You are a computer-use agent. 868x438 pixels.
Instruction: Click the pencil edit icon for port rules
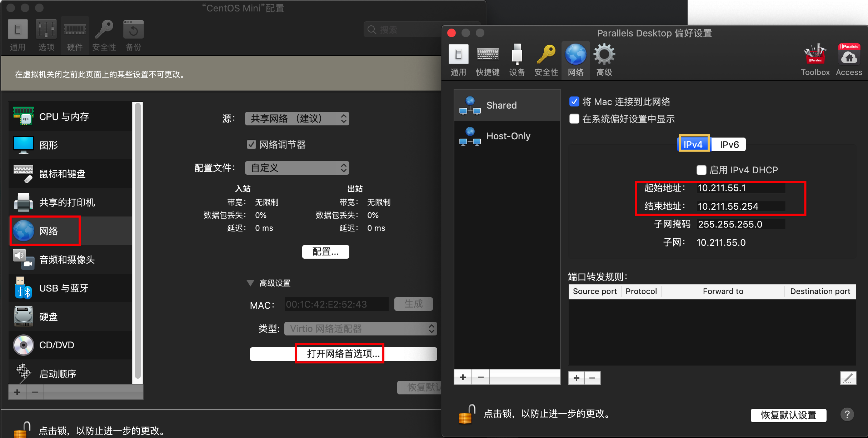coord(848,378)
